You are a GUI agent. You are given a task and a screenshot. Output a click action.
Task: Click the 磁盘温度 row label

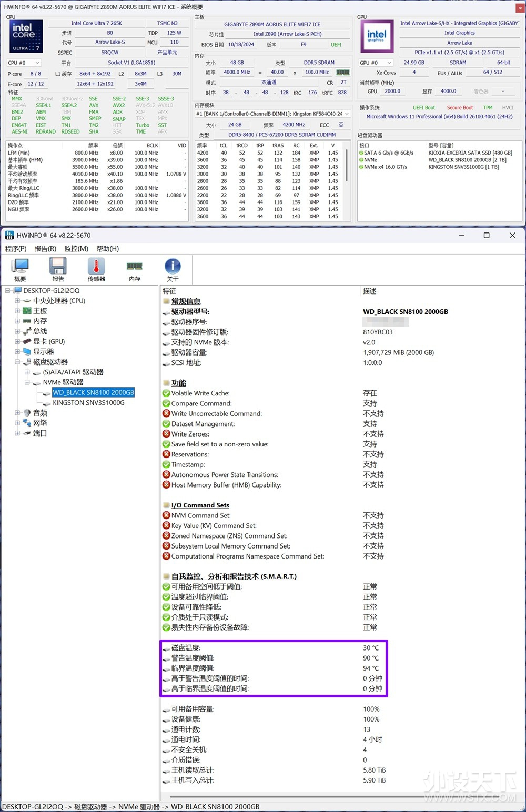coord(186,648)
